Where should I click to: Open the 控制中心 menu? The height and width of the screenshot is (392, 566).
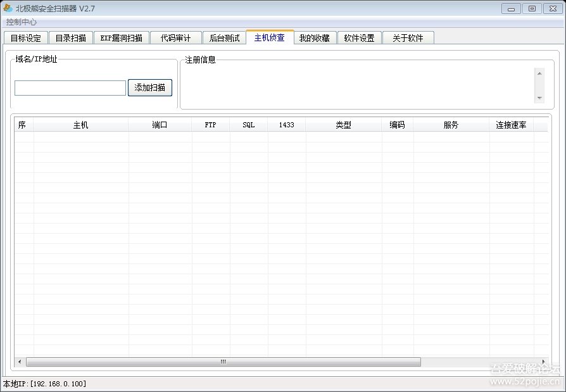[22, 22]
